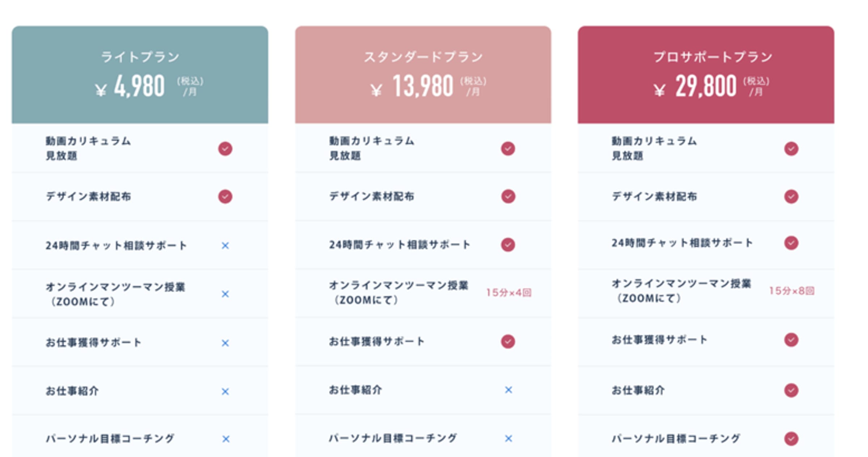The image size is (868, 457).
Task: Click スタンダードプラン お仕事獲得サポート checkmark icon
Action: [508, 341]
